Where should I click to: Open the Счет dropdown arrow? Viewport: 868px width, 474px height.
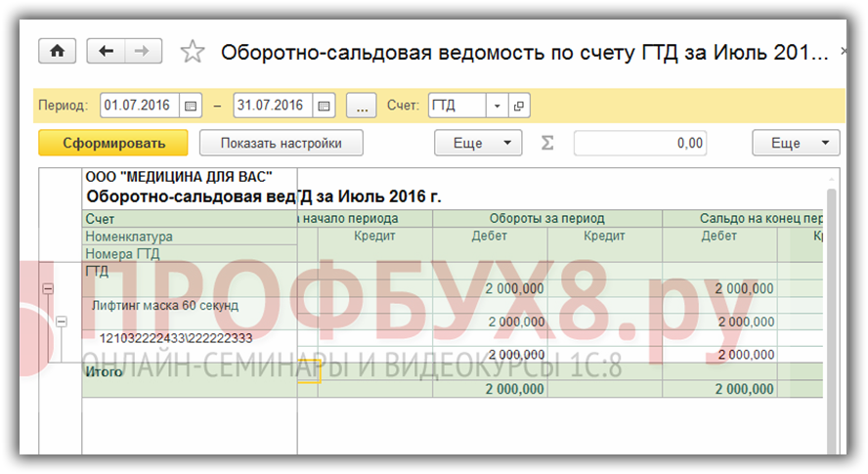(x=497, y=106)
